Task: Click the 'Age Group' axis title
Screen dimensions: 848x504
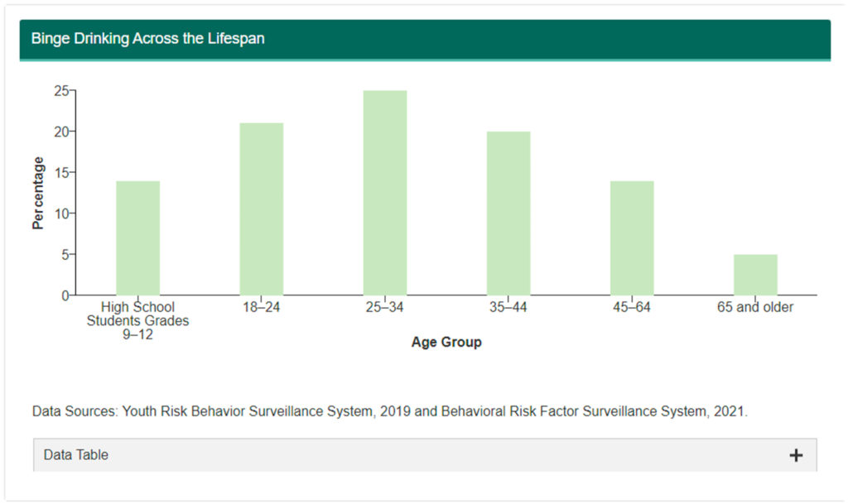Action: point(446,342)
